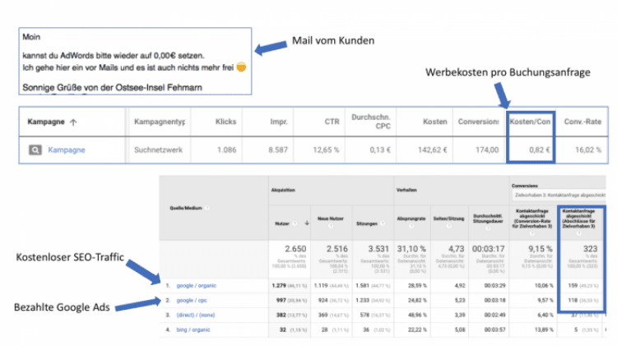Click the Akquisition group header
617x364 pixels.
(283, 191)
